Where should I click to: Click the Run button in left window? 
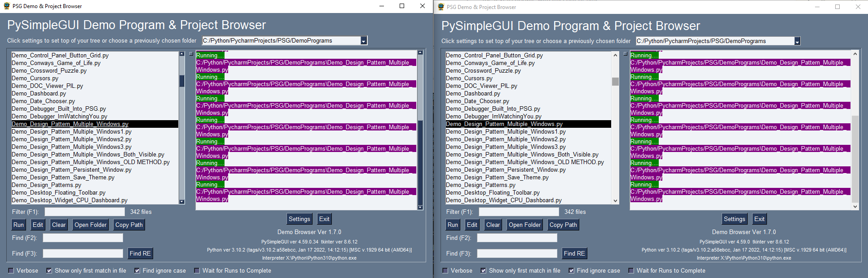(18, 225)
